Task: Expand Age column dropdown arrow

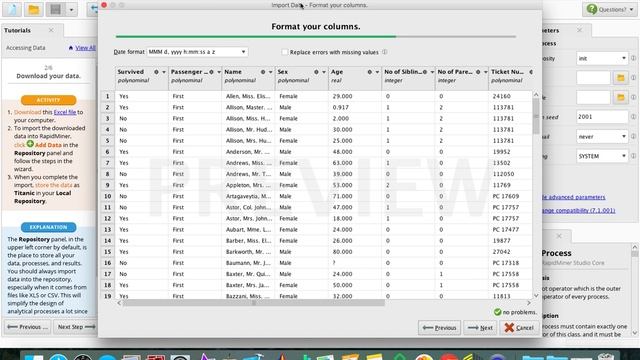Action: point(377,72)
